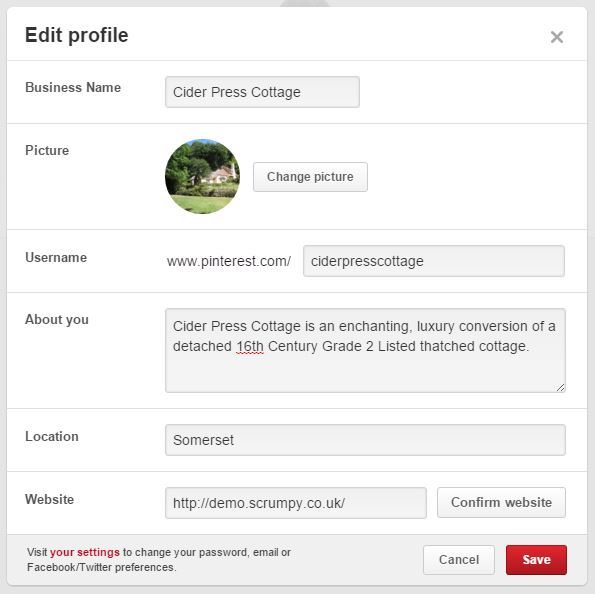Click the Username label
This screenshot has height=594, width=595.
click(56, 257)
